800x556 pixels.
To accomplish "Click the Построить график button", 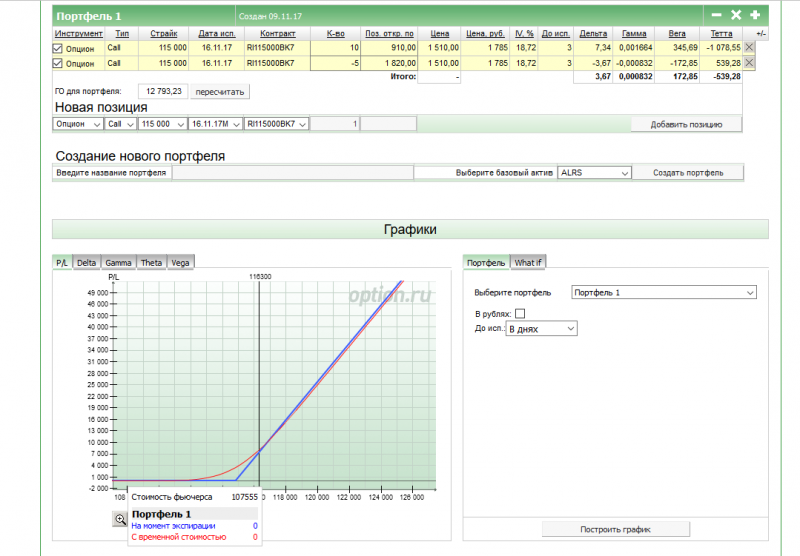I will tap(615, 529).
